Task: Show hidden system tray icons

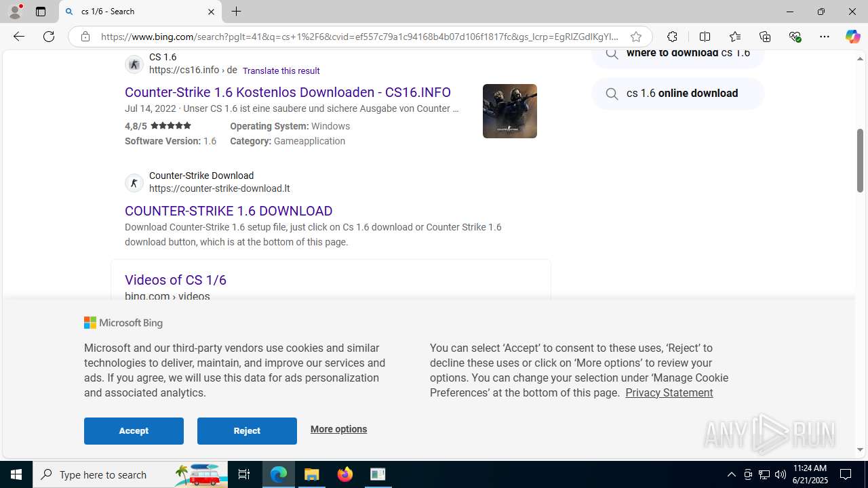Action: coord(731,474)
